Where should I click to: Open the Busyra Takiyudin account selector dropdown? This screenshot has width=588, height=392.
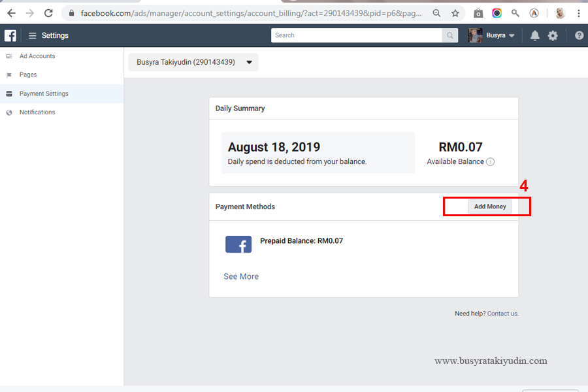click(x=248, y=62)
